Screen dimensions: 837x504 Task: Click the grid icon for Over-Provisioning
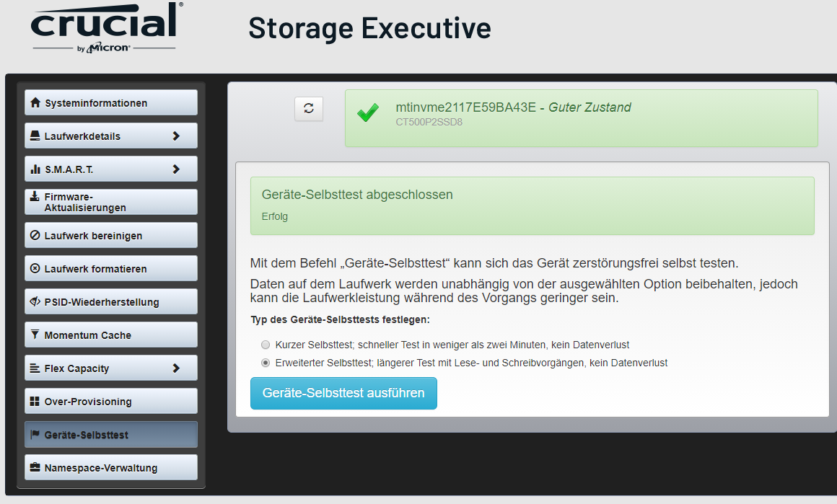35,402
